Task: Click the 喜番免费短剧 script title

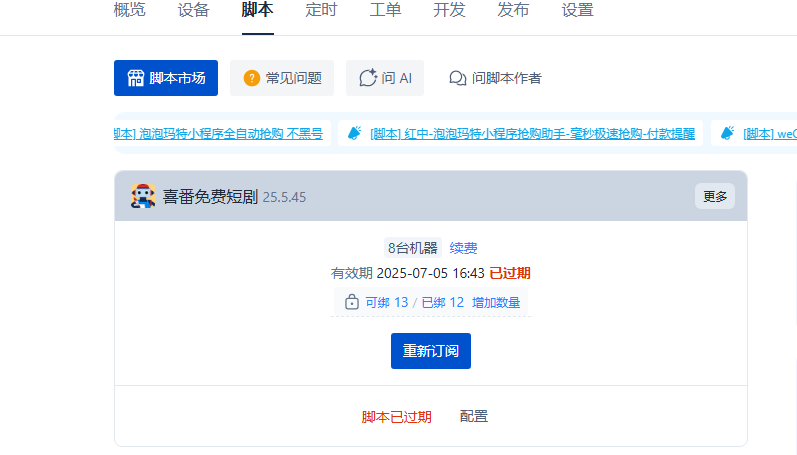Action: click(x=210, y=197)
